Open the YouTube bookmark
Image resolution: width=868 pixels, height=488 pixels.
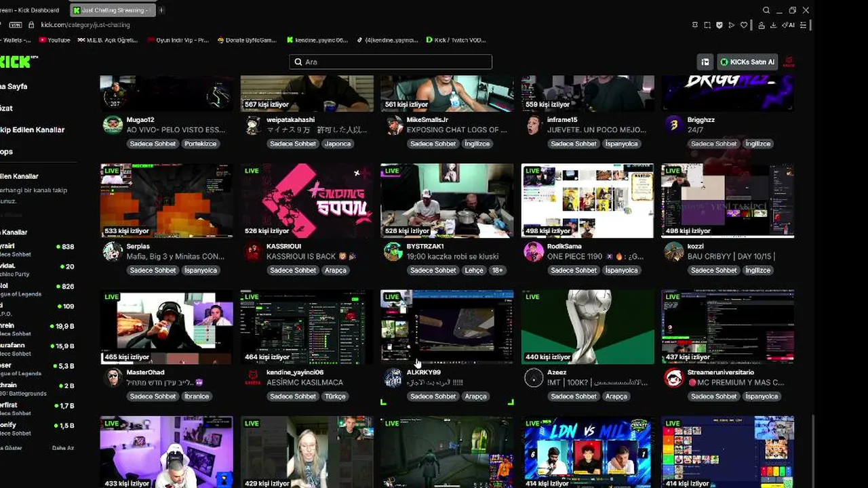(x=54, y=40)
